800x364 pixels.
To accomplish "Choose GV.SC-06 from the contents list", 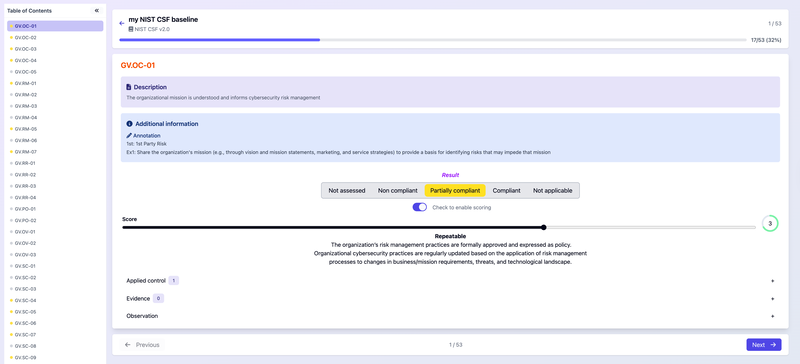I will (x=26, y=323).
